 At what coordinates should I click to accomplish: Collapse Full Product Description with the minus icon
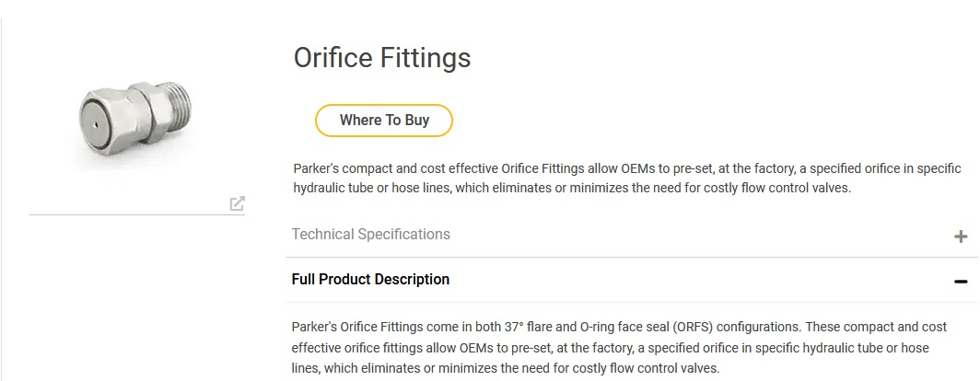(x=961, y=282)
